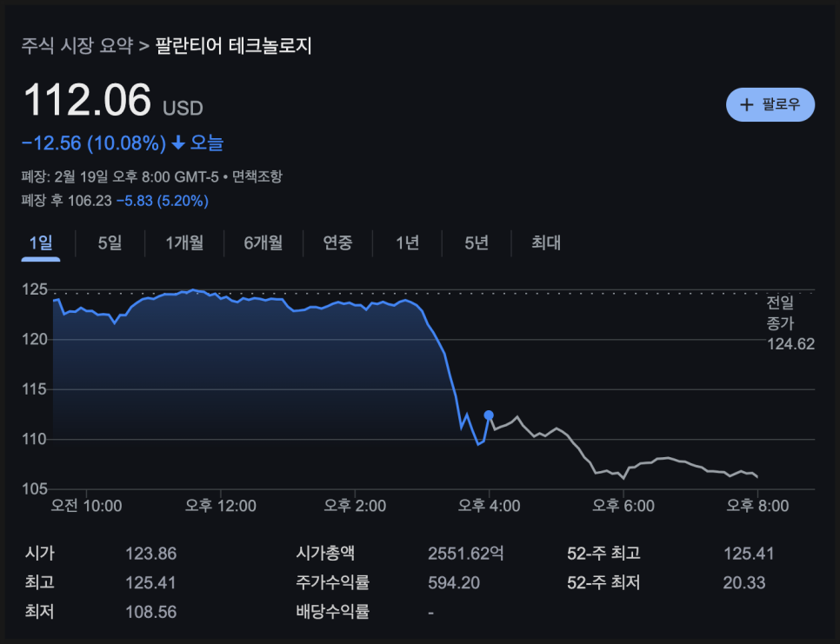The height and width of the screenshot is (644, 840).
Task: Select the 1일 chart range tab
Action: coord(41,243)
